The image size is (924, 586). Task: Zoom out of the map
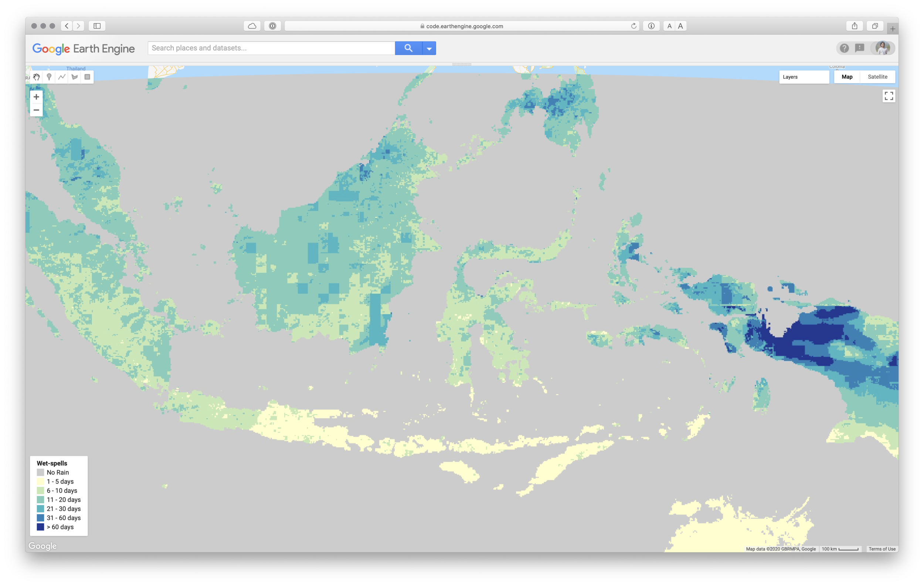37,110
